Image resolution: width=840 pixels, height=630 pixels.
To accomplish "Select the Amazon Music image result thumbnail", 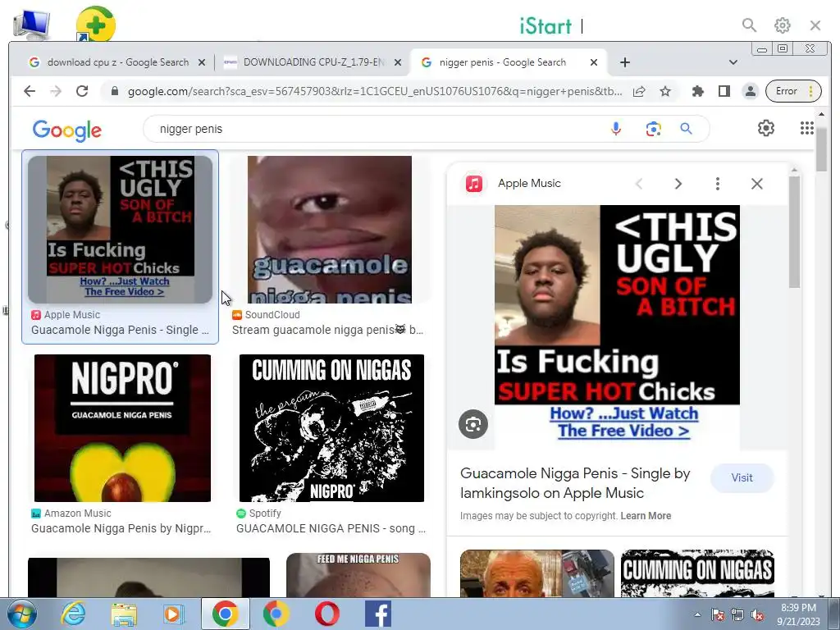I will pyautogui.click(x=122, y=428).
